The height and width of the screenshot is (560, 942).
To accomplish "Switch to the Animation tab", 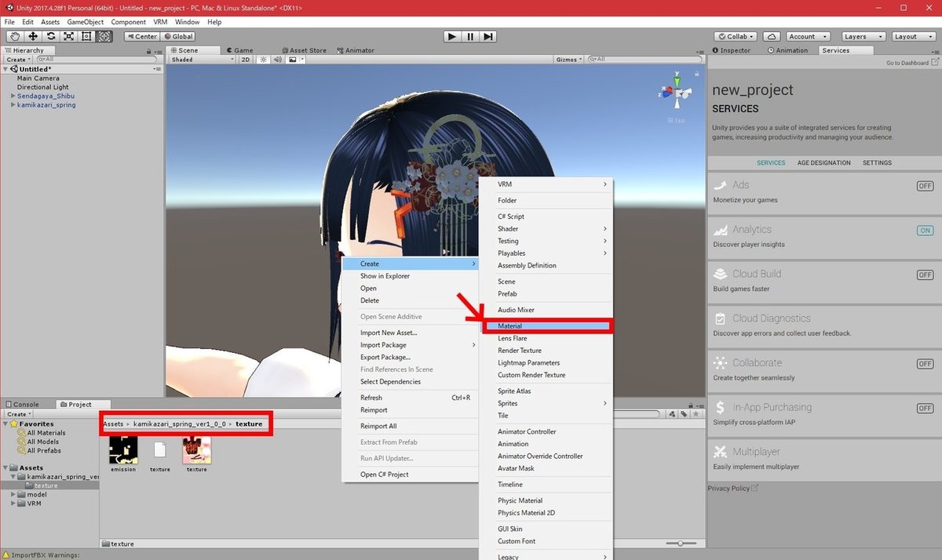I will pos(787,50).
